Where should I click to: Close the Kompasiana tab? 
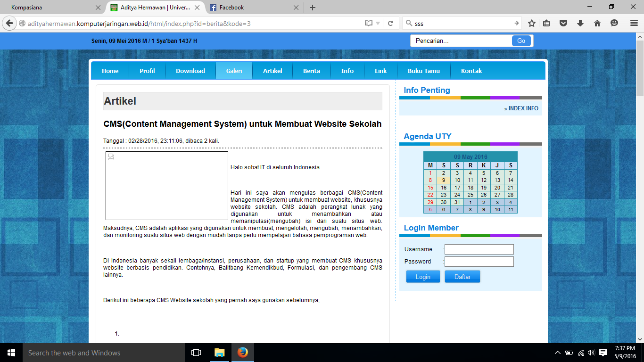tap(98, 8)
